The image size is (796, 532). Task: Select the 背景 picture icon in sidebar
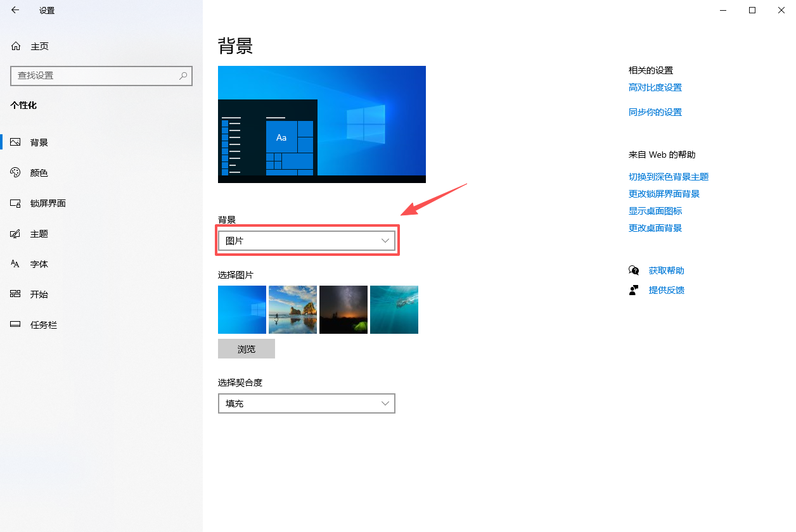coord(16,142)
